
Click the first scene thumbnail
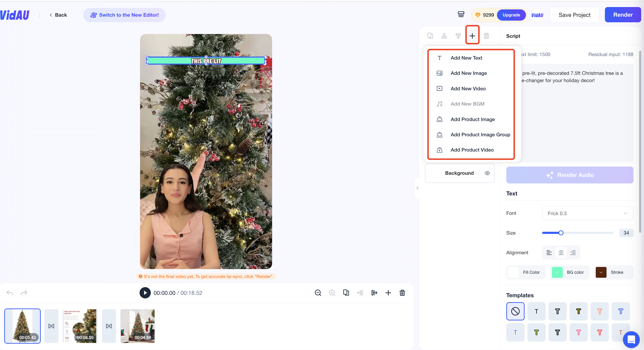[22, 326]
